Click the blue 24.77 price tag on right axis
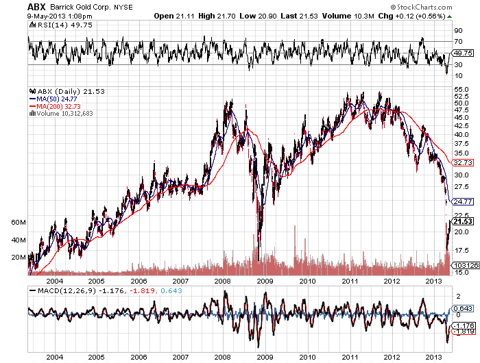This screenshot has width=480, height=363. (463, 202)
